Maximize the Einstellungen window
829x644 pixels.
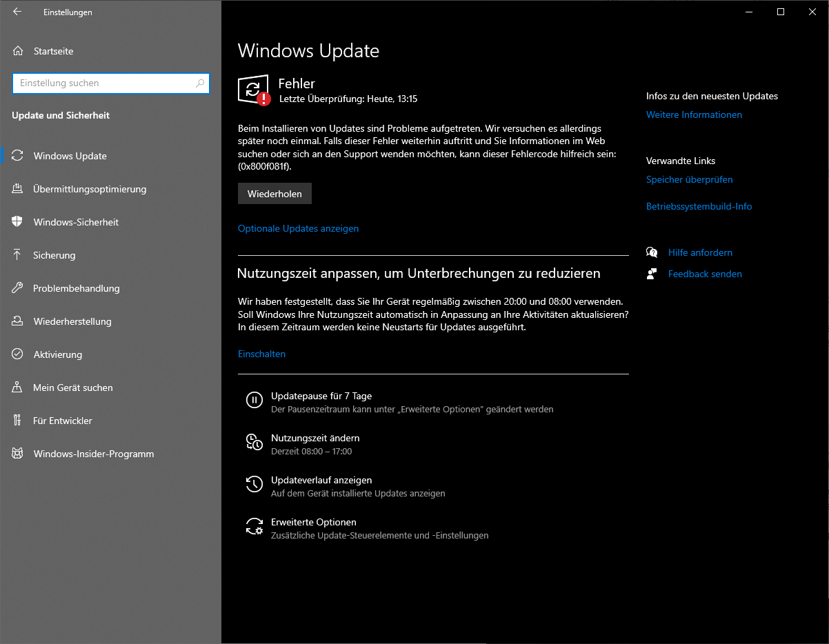click(x=781, y=12)
